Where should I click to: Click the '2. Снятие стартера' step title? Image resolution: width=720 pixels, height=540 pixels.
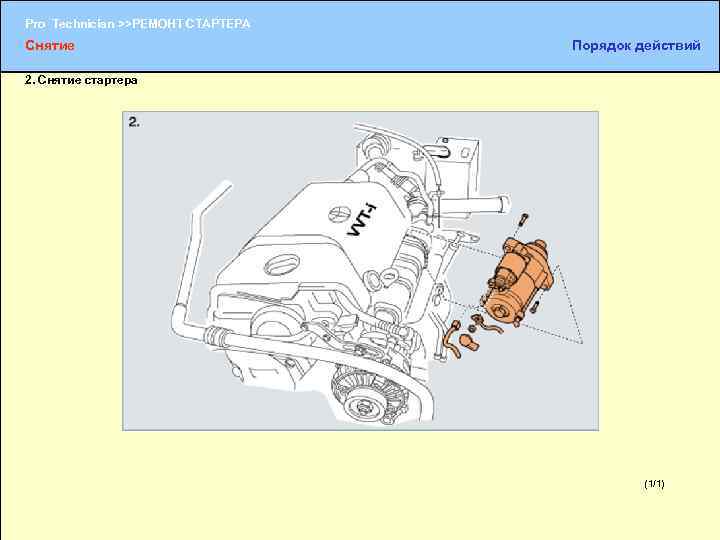pos(81,80)
